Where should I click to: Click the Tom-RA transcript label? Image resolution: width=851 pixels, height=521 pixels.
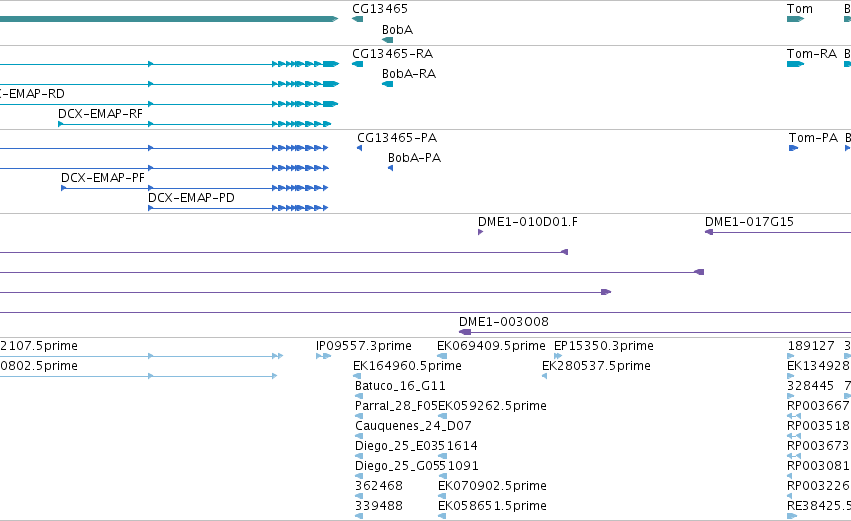tap(812, 54)
